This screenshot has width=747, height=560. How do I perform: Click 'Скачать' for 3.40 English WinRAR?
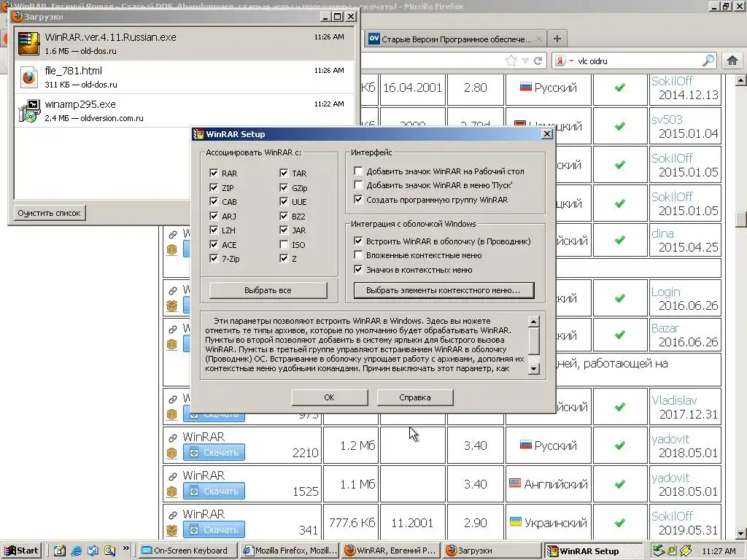pos(214,491)
